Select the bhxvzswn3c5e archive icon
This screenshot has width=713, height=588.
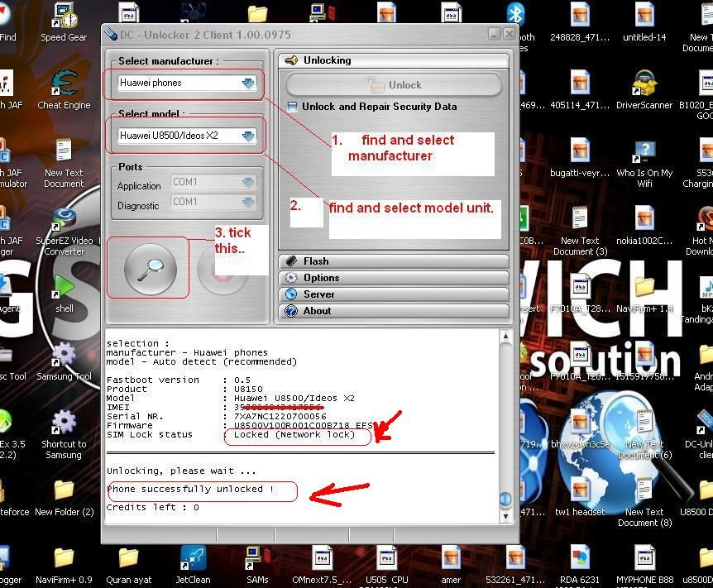pos(580,429)
